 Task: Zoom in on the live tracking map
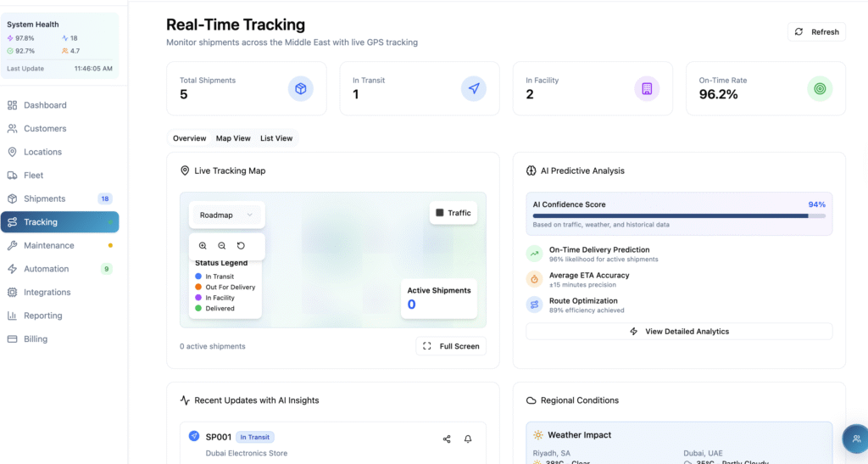203,246
